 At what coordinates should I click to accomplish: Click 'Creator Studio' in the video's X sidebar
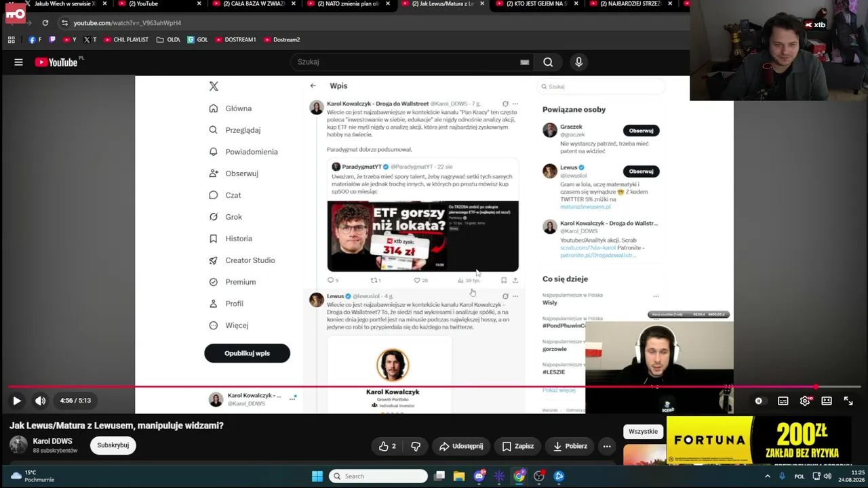click(242, 260)
